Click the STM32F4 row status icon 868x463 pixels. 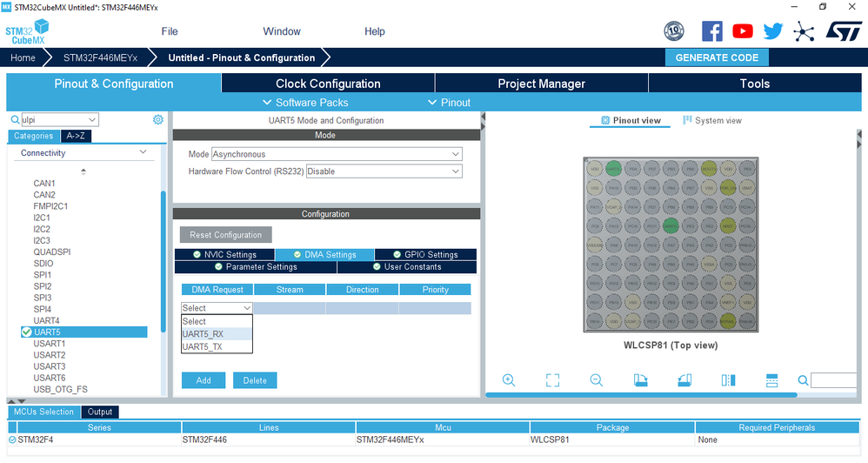tap(12, 440)
